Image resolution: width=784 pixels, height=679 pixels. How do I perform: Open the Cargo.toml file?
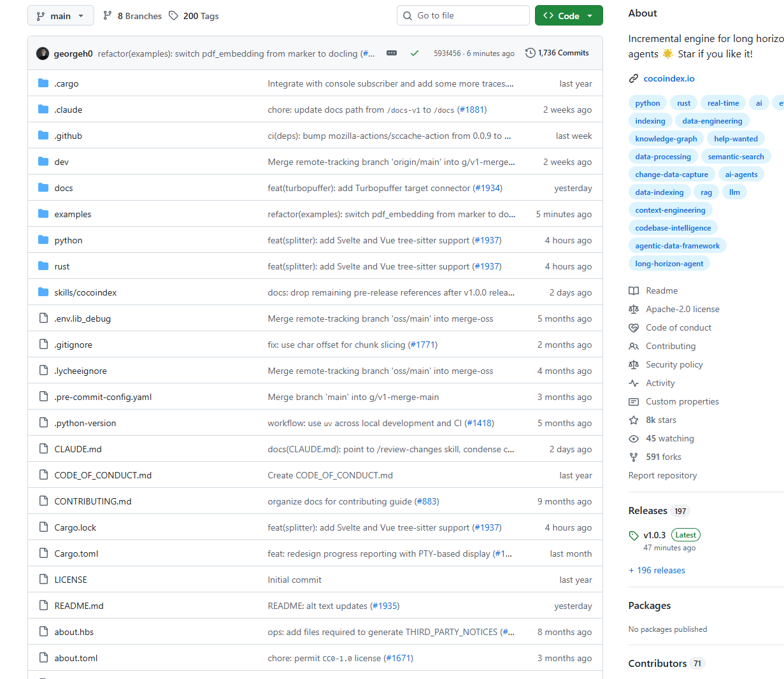coord(76,554)
